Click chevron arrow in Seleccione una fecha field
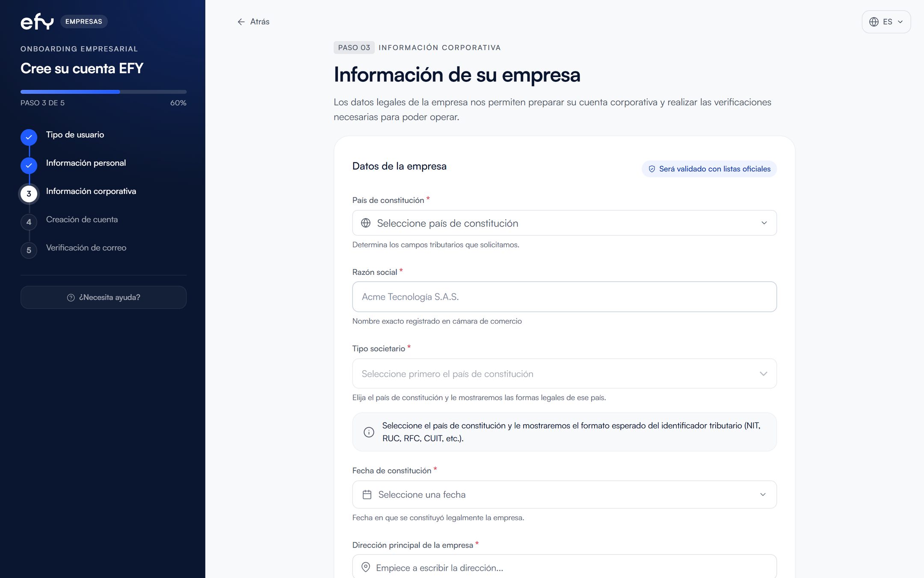 763,495
